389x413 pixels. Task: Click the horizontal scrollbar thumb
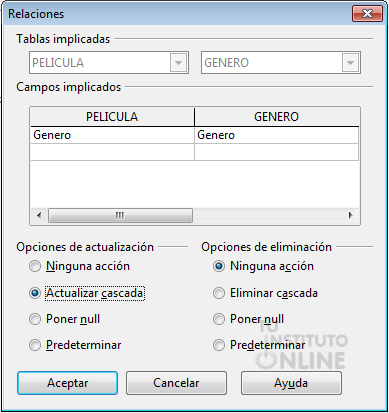pos(120,215)
